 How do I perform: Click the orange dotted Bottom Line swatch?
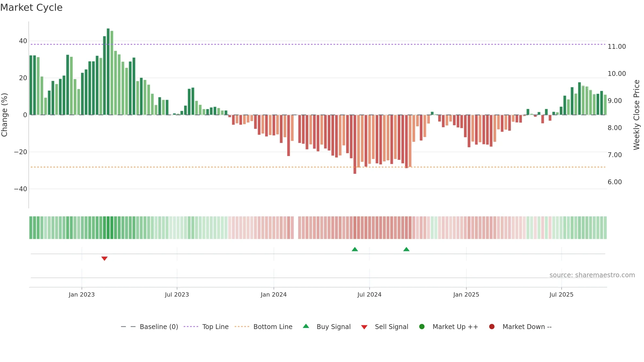coord(242,327)
